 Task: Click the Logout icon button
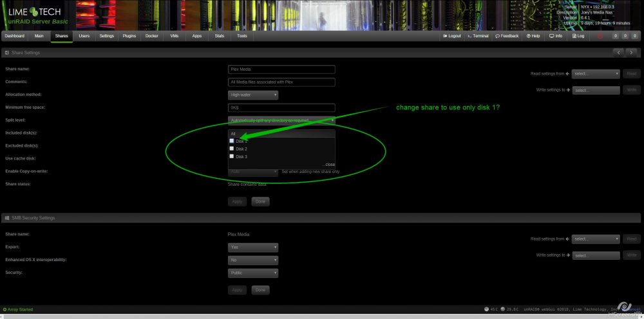tap(452, 36)
